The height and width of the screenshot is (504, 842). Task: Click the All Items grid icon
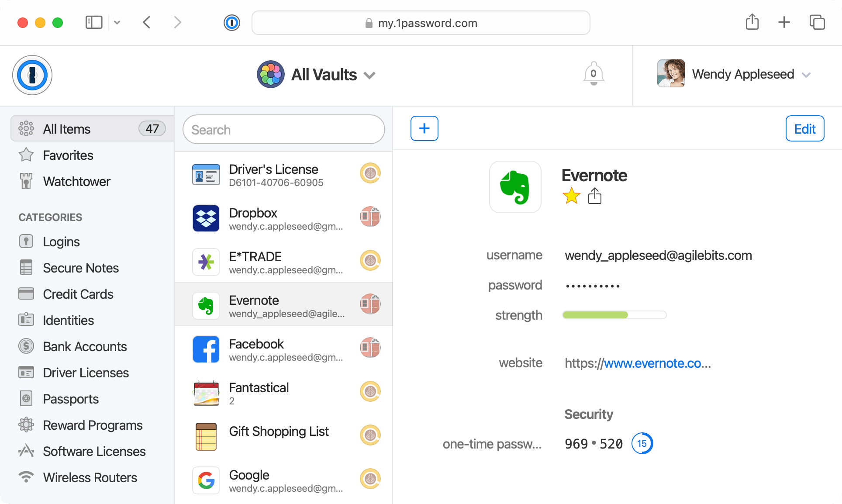(26, 129)
